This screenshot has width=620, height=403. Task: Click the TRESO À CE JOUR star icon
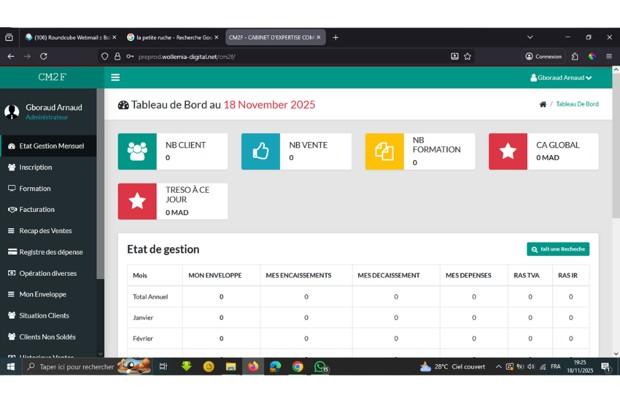(137, 201)
